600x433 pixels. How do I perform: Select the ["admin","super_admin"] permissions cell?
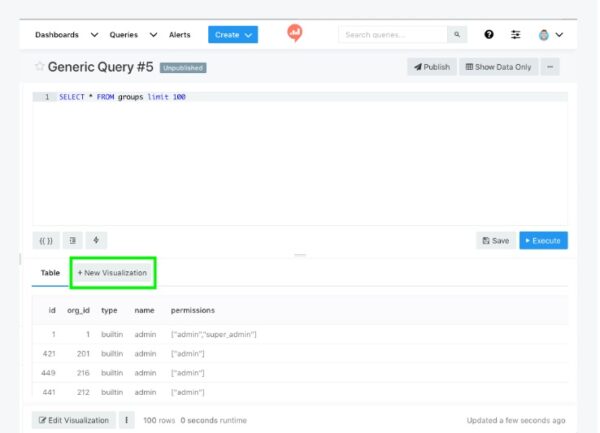(x=214, y=334)
